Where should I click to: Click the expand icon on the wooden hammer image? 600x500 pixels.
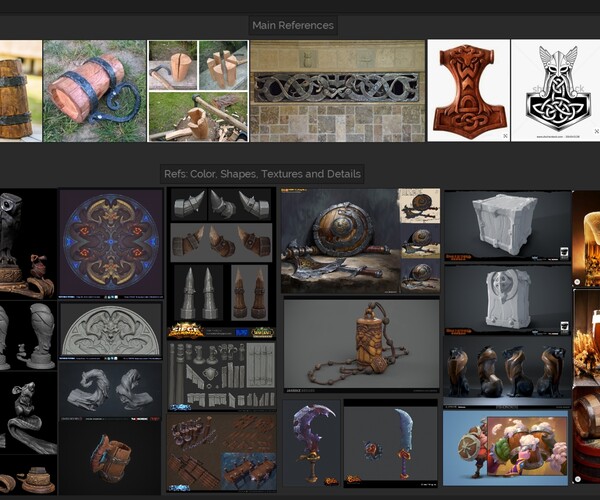505,136
